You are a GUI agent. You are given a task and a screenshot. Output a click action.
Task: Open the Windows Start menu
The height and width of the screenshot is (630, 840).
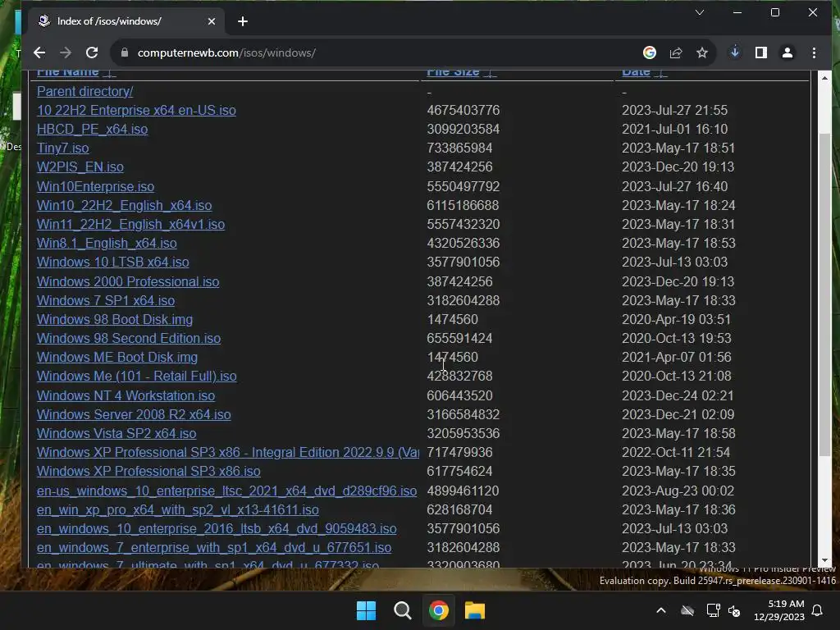pyautogui.click(x=367, y=610)
